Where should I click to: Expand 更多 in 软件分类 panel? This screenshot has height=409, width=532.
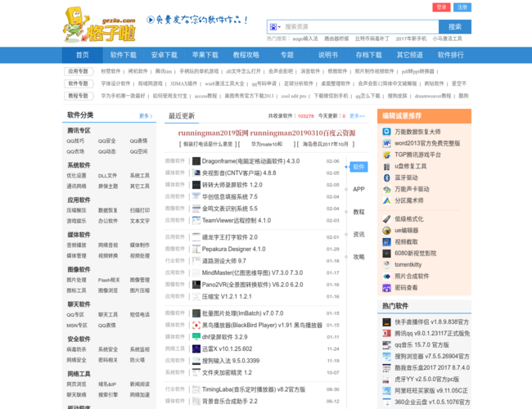point(146,116)
